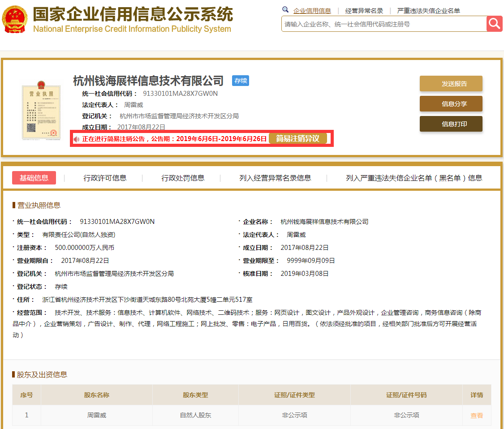Click the business license thumbnail image
This screenshot has height=429, width=504.
(x=41, y=111)
